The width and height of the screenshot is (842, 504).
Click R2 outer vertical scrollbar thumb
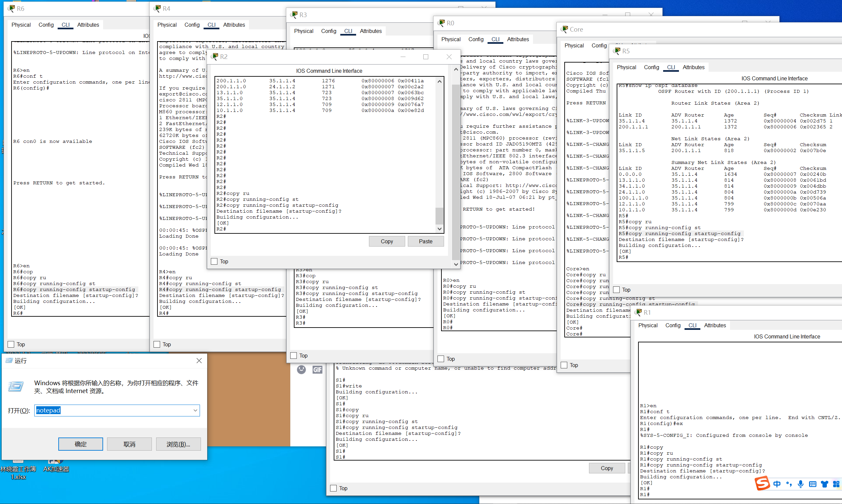456,172
